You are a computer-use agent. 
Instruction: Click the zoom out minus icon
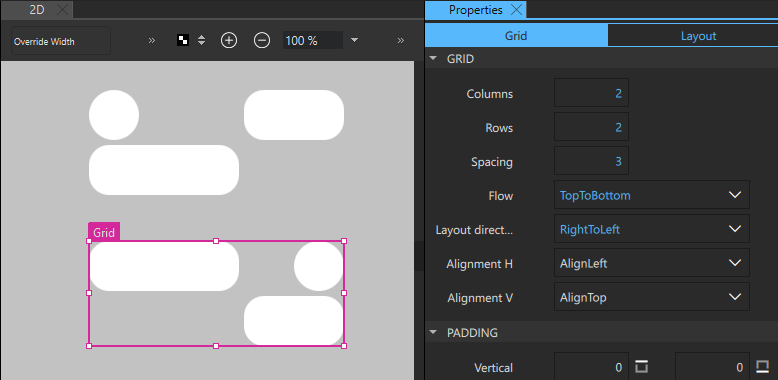(x=262, y=41)
